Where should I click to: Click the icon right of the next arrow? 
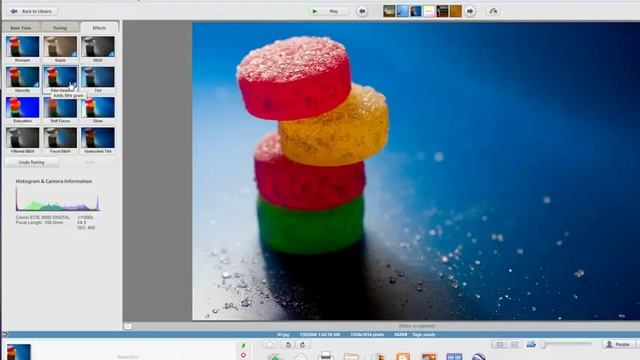(493, 11)
